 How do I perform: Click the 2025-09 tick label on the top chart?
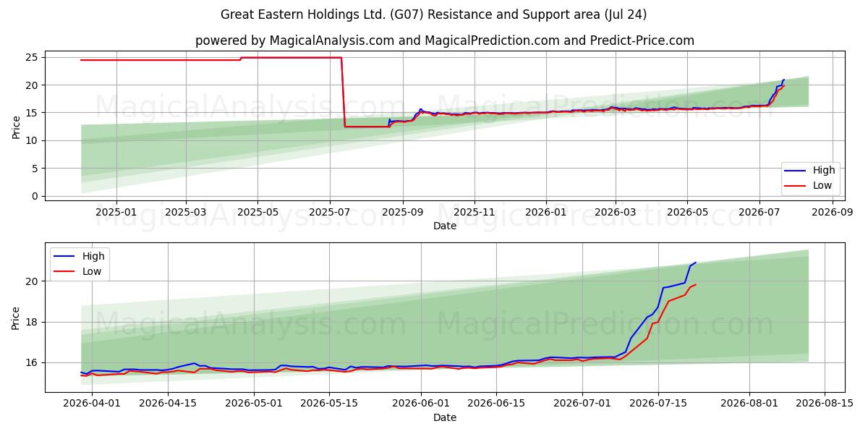click(404, 212)
